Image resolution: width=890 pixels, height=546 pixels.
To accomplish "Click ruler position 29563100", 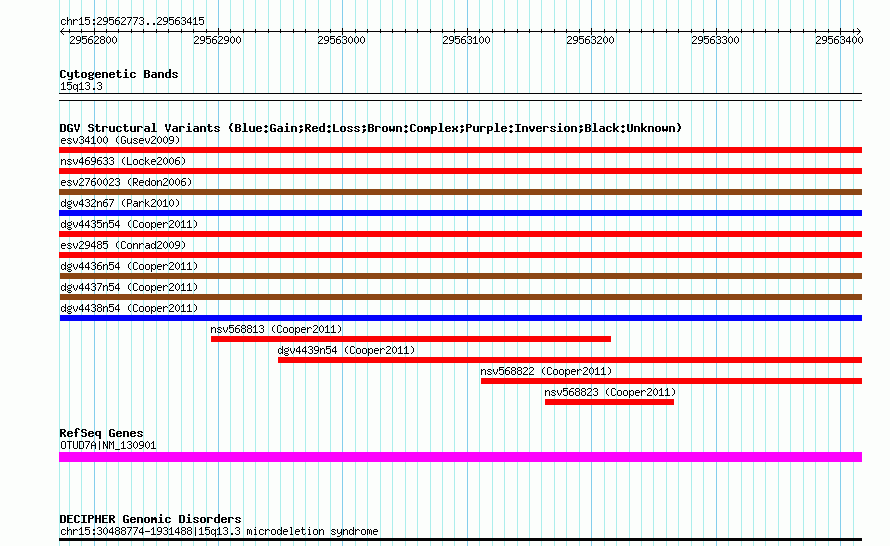I will [467, 40].
